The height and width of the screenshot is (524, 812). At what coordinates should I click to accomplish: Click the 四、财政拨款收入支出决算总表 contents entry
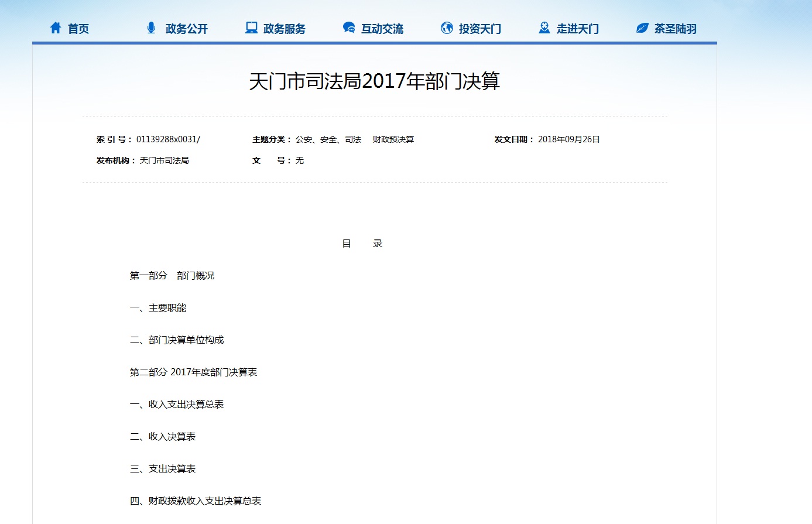tap(196, 501)
